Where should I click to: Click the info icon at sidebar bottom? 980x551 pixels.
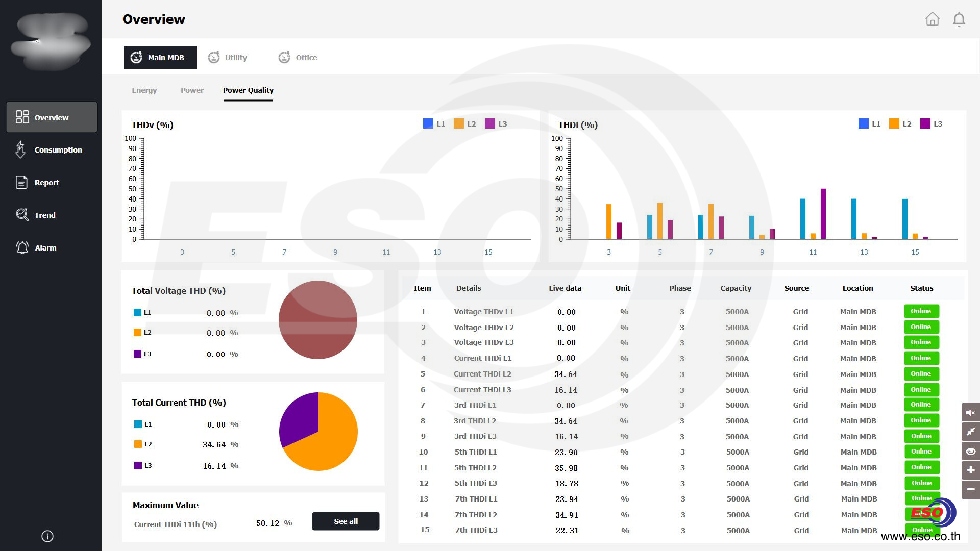pyautogui.click(x=47, y=536)
